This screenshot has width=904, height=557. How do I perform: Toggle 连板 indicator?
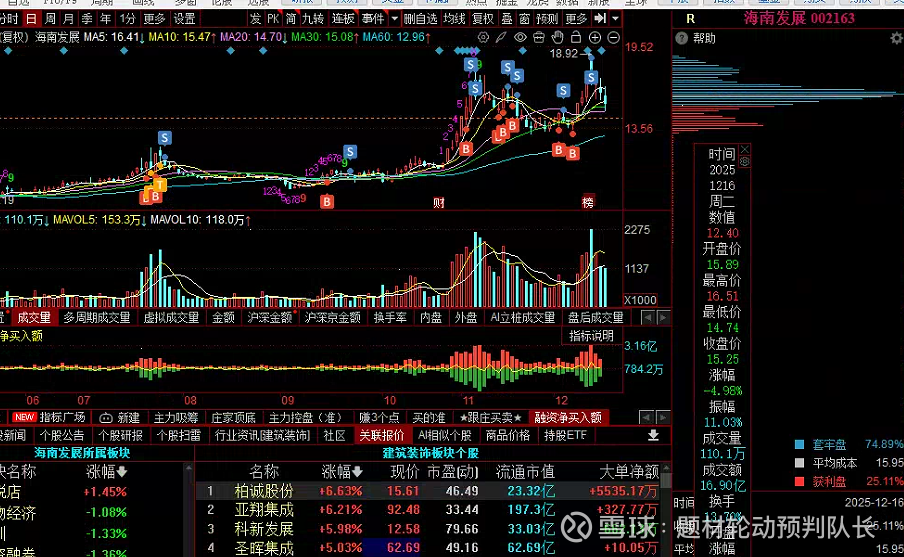coord(343,18)
